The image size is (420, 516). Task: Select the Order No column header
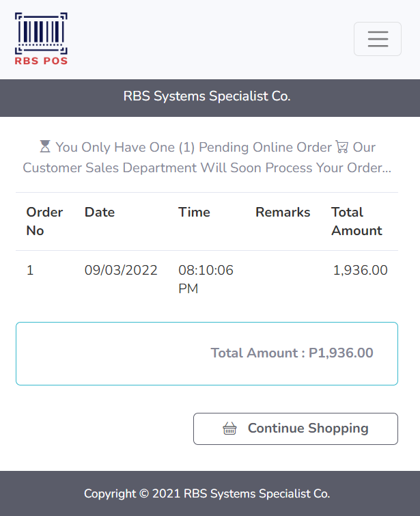pyautogui.click(x=44, y=221)
